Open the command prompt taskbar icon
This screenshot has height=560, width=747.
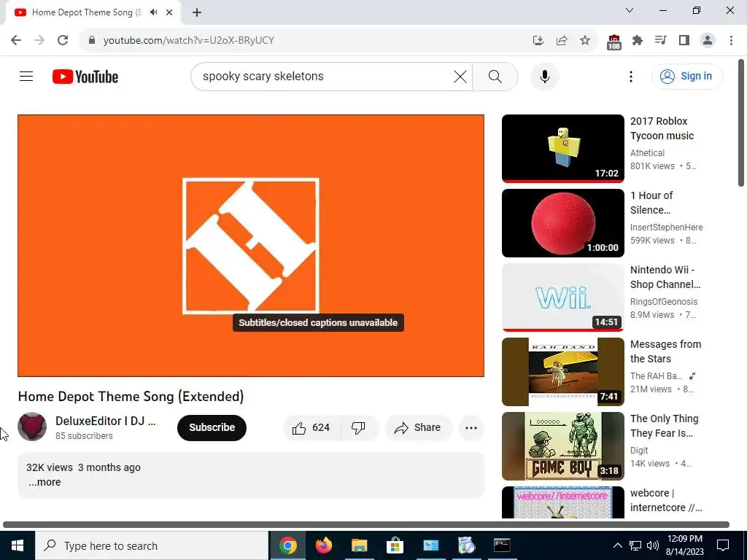coord(502,545)
